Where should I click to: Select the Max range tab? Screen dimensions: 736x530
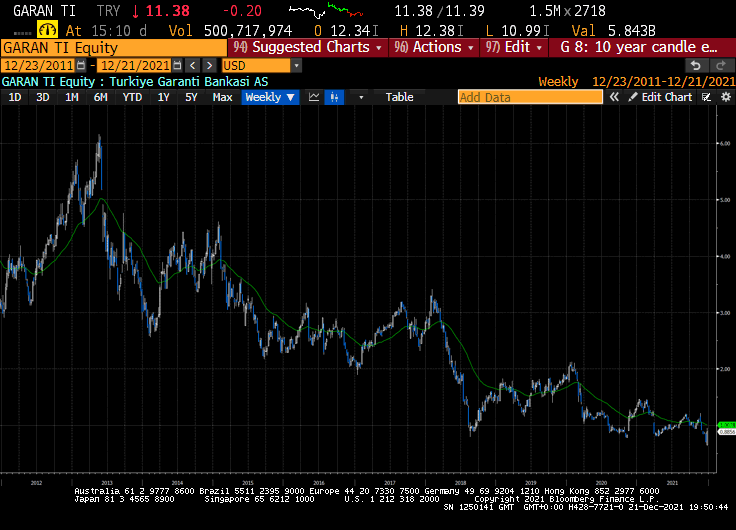pyautogui.click(x=222, y=97)
